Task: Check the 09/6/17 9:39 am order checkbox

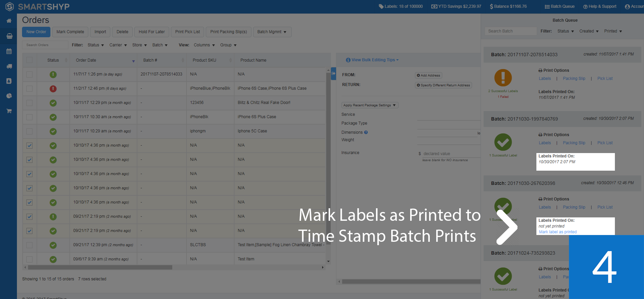Action: (x=29, y=259)
